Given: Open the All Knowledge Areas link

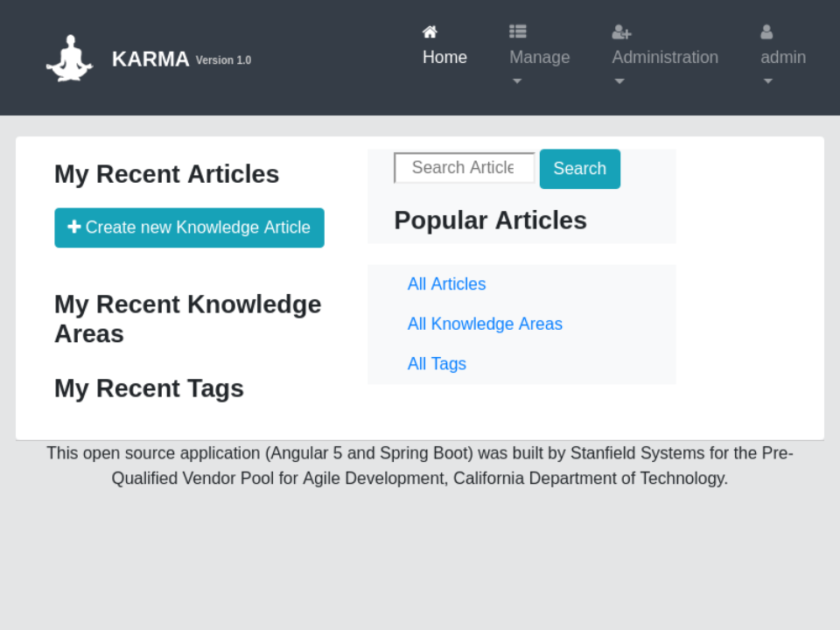Looking at the screenshot, I should (x=485, y=324).
